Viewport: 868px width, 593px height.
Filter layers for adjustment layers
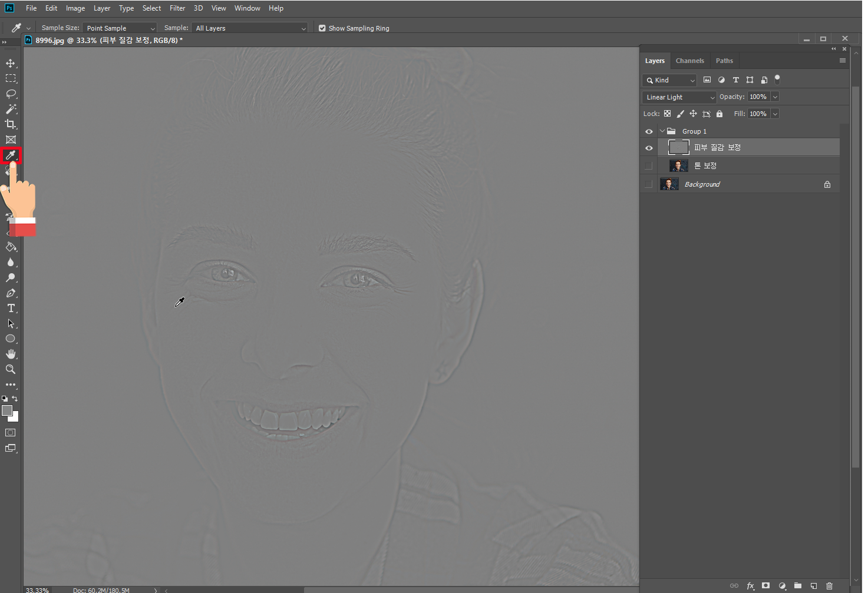(721, 79)
